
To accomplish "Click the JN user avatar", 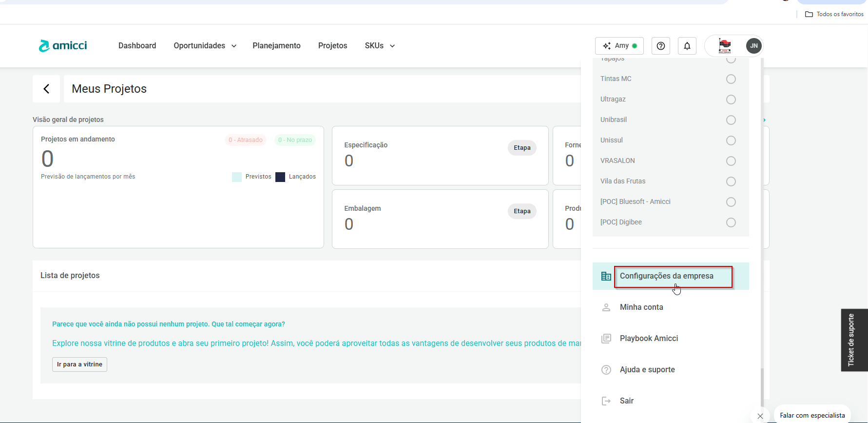I will pos(753,46).
